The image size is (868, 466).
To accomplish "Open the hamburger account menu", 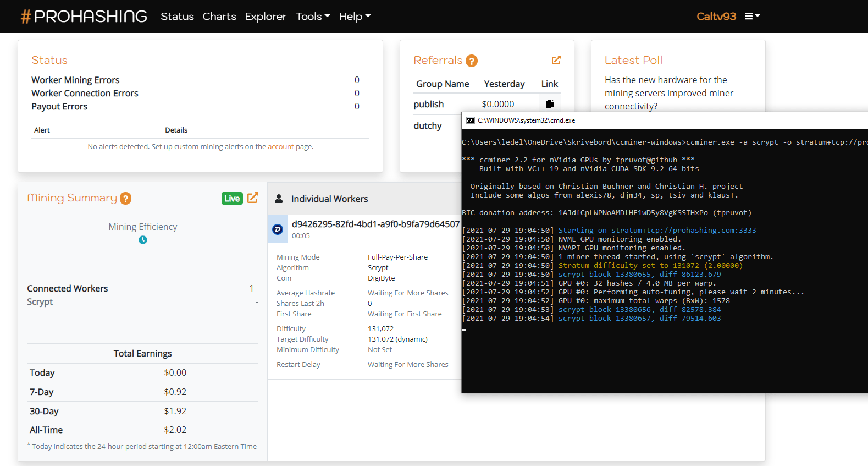I will coord(752,17).
